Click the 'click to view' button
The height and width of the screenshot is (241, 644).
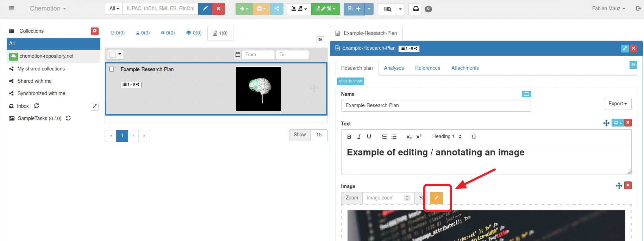(x=350, y=81)
